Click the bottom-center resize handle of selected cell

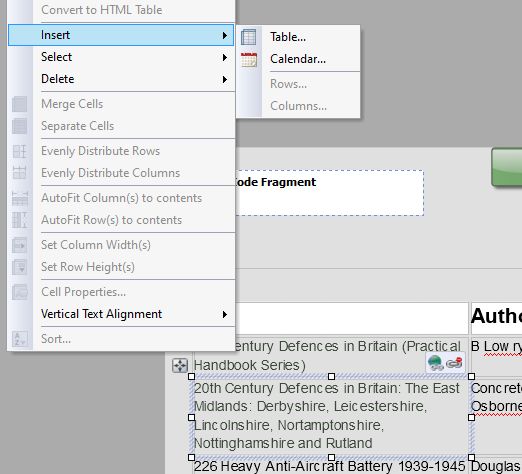pos(331,457)
